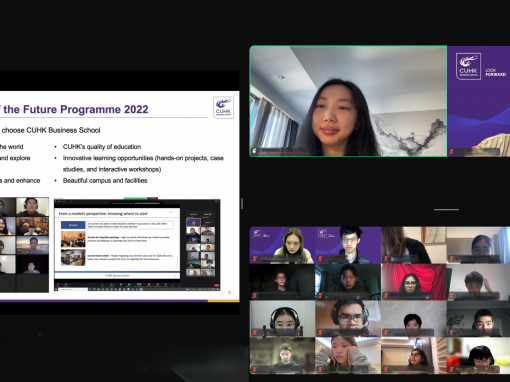Select the participant tile with red curtain
Viewport: 510px width, 382px height.
pyautogui.click(x=414, y=282)
